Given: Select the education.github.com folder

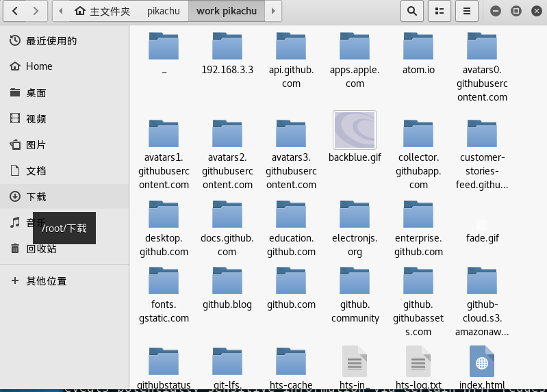Looking at the screenshot, I should (291, 228).
